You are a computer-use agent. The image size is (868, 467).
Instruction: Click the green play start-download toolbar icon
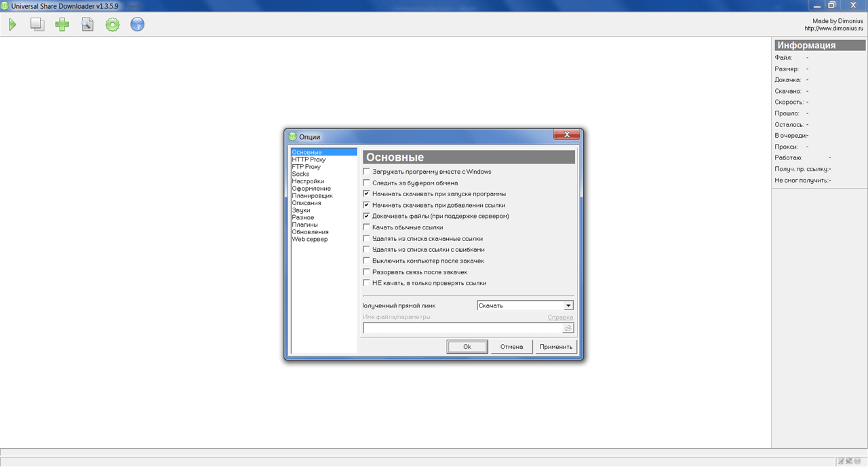coord(12,25)
